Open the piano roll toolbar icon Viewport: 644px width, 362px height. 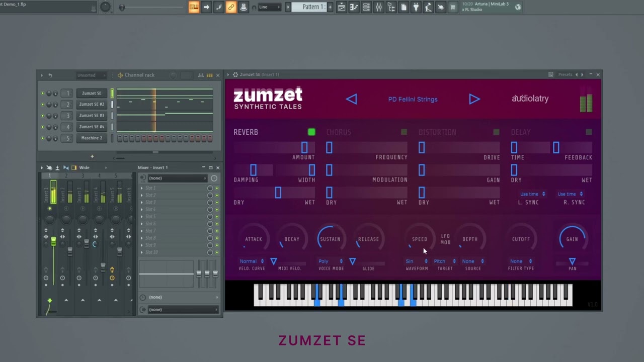coord(354,7)
